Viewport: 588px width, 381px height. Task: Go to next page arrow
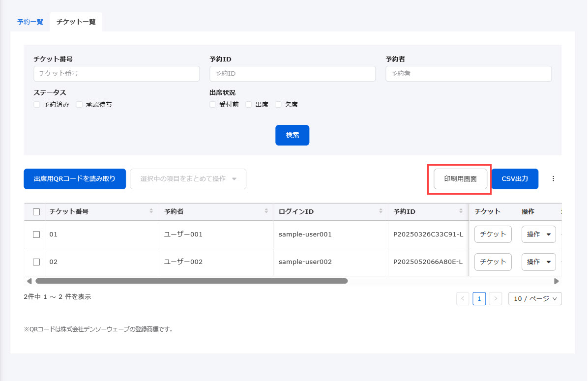pyautogui.click(x=496, y=298)
